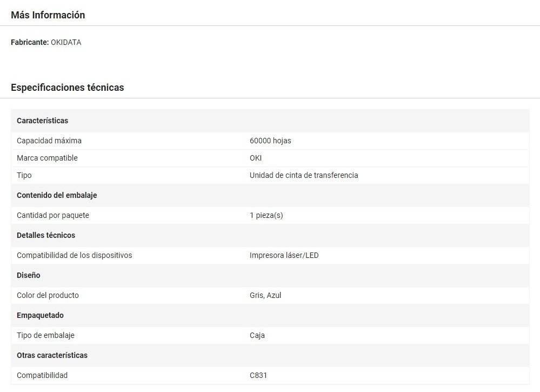Click the Diseño section header

tap(28, 275)
